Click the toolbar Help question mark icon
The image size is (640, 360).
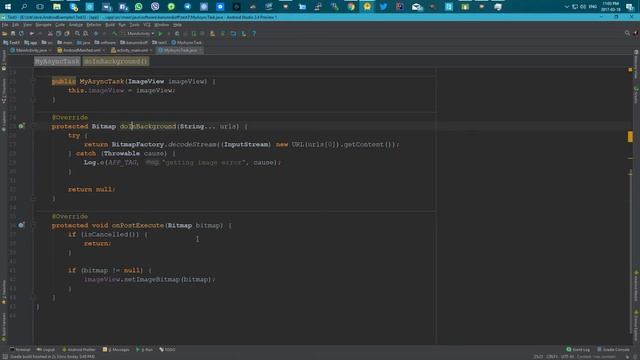coord(254,33)
